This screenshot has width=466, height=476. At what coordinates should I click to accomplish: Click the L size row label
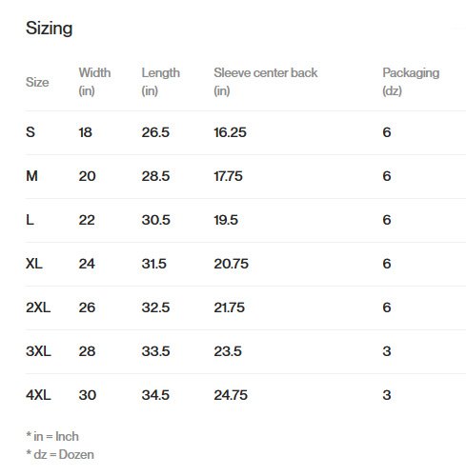[30, 220]
